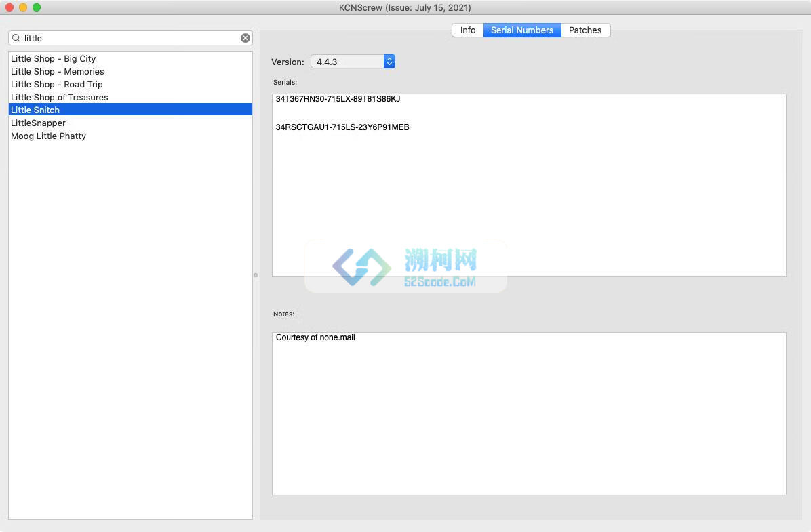Zoom the window with the green button

(x=36, y=7)
